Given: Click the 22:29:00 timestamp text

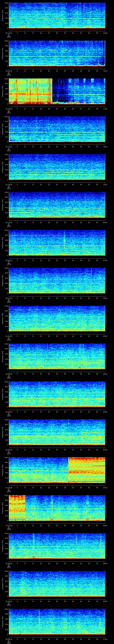Looking at the screenshot, I should click(x=9, y=601).
